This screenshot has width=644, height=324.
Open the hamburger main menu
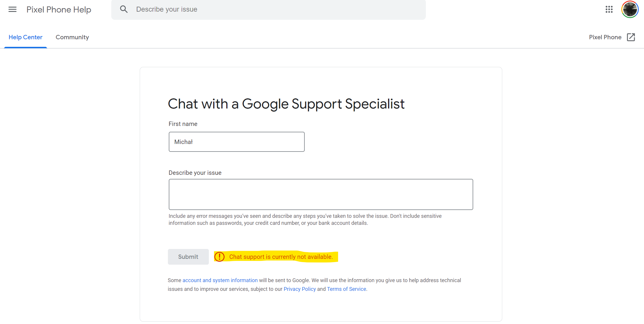12,10
